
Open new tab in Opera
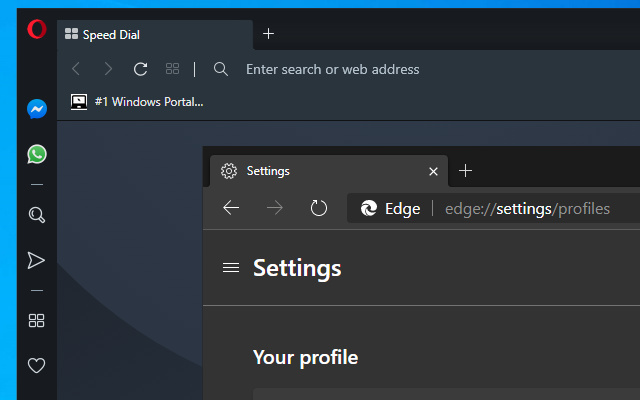[268, 33]
